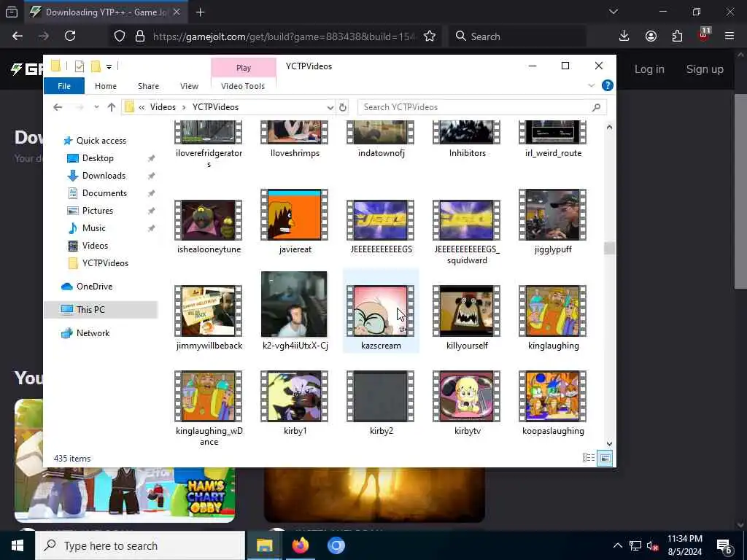747x560 pixels.
Task: Click the Windows taskbar search box
Action: coord(141,545)
